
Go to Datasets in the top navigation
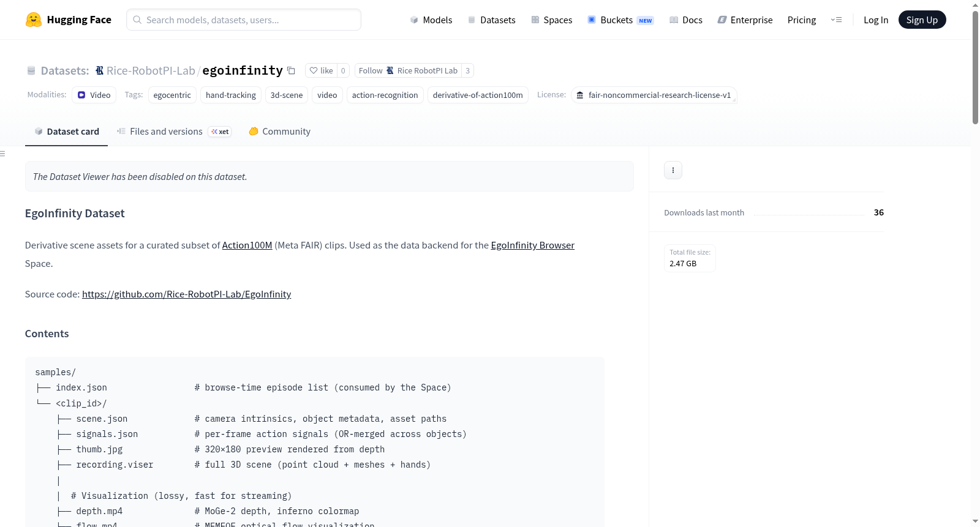pyautogui.click(x=492, y=20)
